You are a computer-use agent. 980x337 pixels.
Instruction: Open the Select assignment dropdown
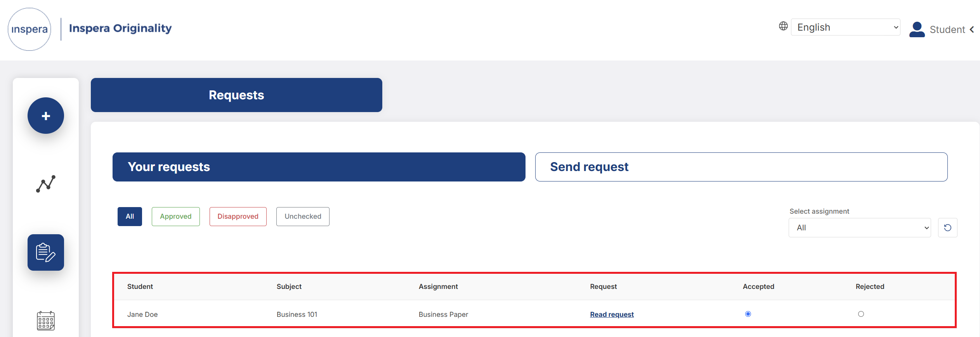coord(859,227)
